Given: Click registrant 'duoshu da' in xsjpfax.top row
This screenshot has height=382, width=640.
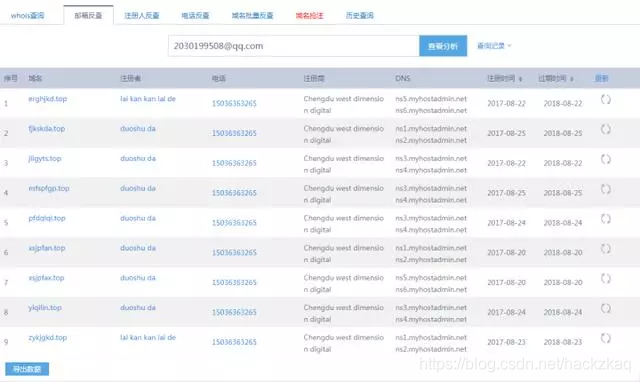Looking at the screenshot, I should click(138, 278).
